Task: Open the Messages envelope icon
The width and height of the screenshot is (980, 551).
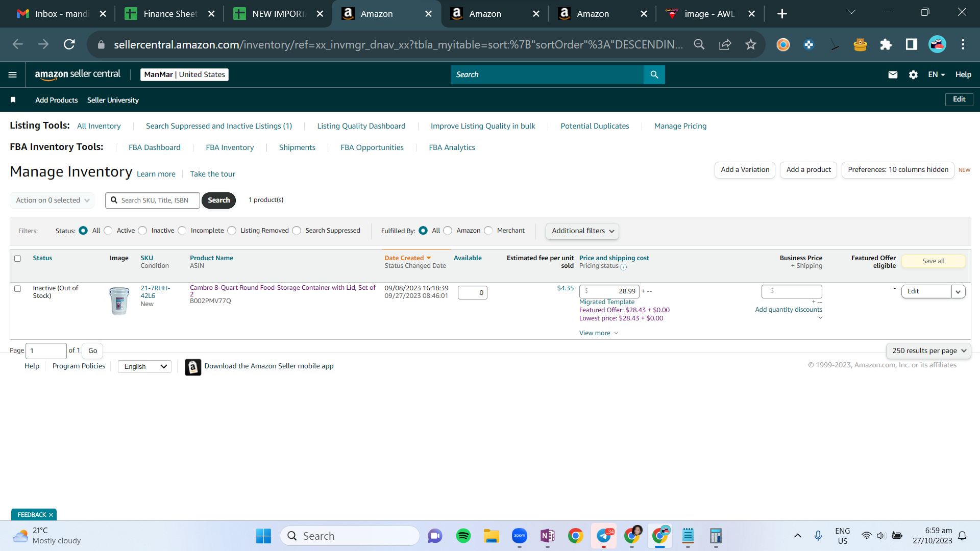Action: pos(893,74)
